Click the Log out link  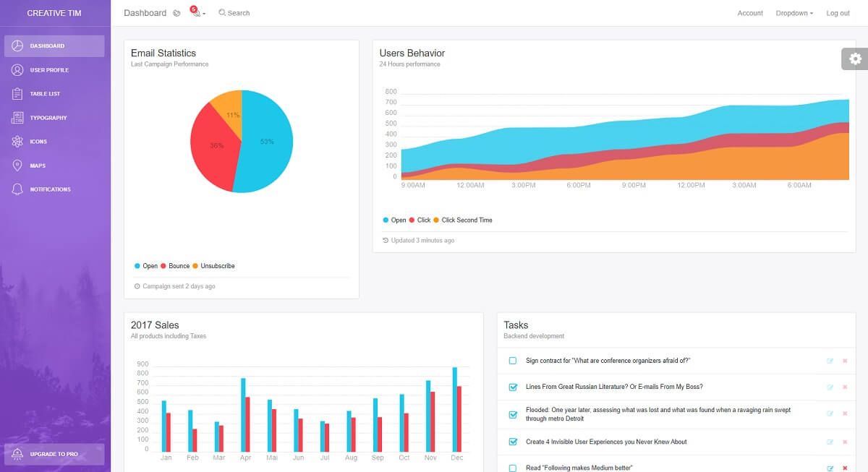pyautogui.click(x=838, y=12)
